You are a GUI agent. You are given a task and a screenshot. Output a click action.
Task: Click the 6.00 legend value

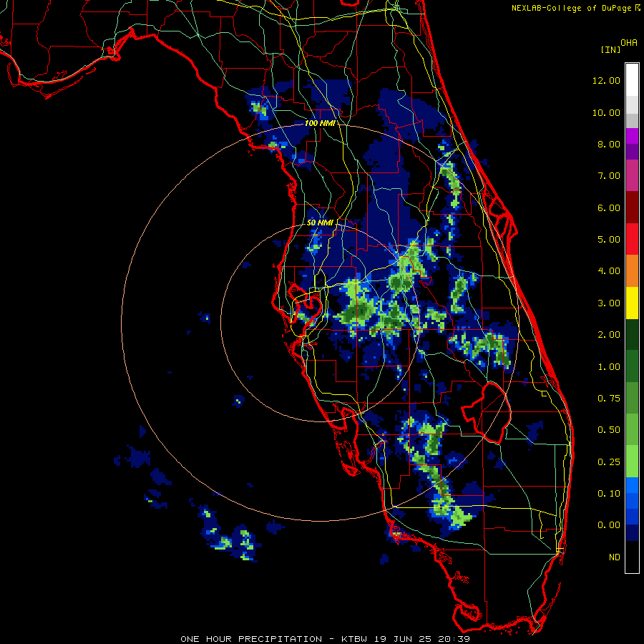(x=609, y=208)
